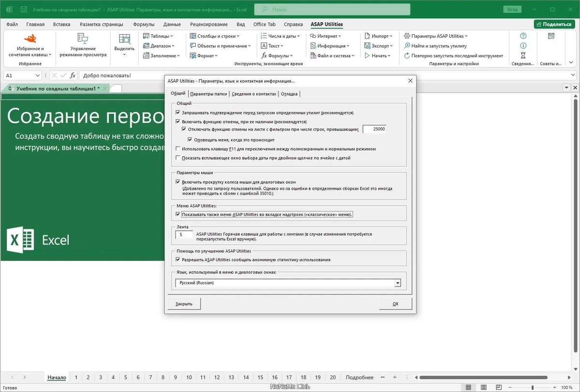This screenshot has height=392, width=580.
Task: Open Формулы utilities menu
Action: click(x=277, y=56)
